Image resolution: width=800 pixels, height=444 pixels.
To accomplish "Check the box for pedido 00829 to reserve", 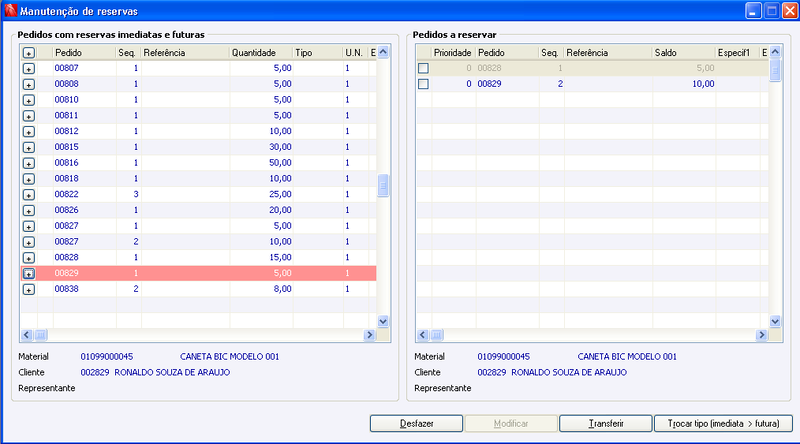I will click(x=423, y=84).
